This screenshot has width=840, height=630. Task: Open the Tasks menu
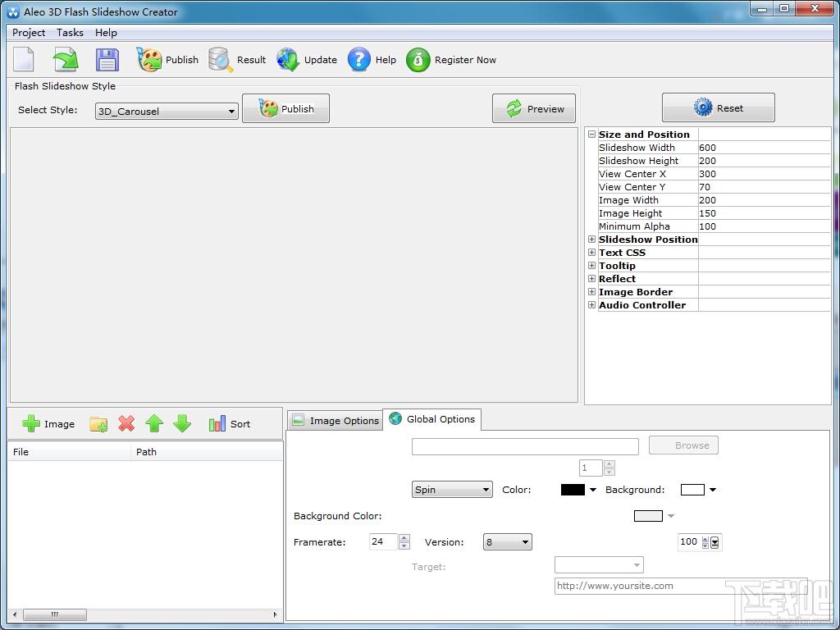tap(71, 33)
